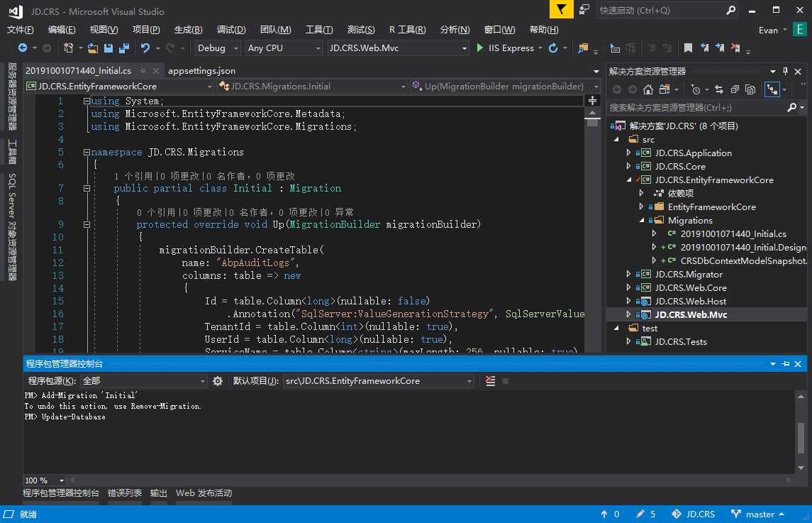
Task: Click the Solution Explorer pending changes filter icon
Action: coord(696,89)
